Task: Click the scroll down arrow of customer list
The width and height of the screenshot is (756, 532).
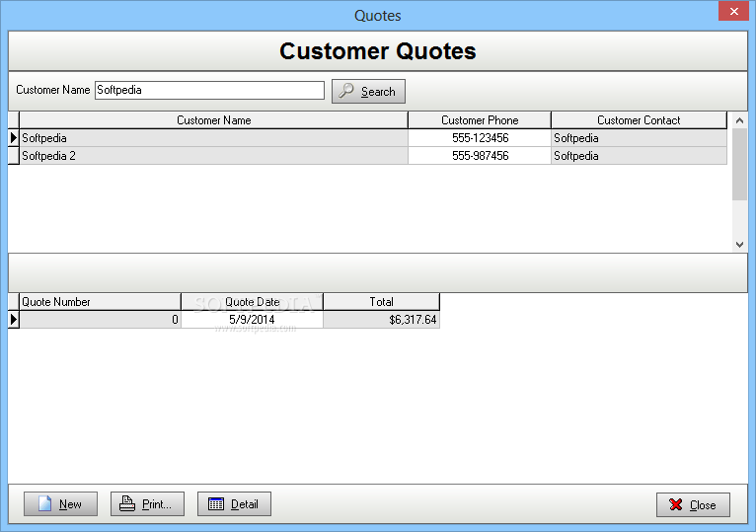Action: point(739,244)
